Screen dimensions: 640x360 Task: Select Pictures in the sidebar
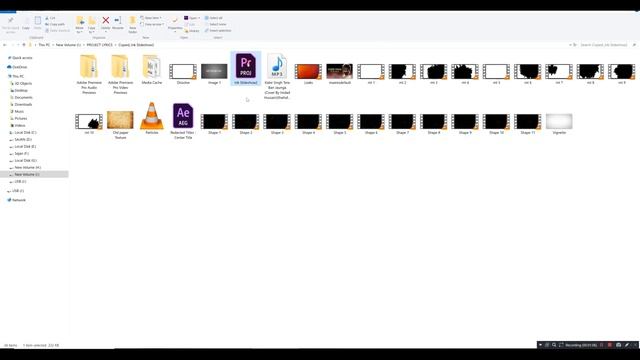(x=19, y=118)
